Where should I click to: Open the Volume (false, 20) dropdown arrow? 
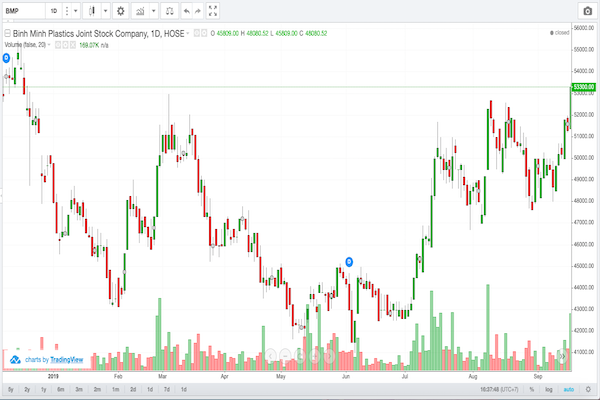click(x=49, y=45)
